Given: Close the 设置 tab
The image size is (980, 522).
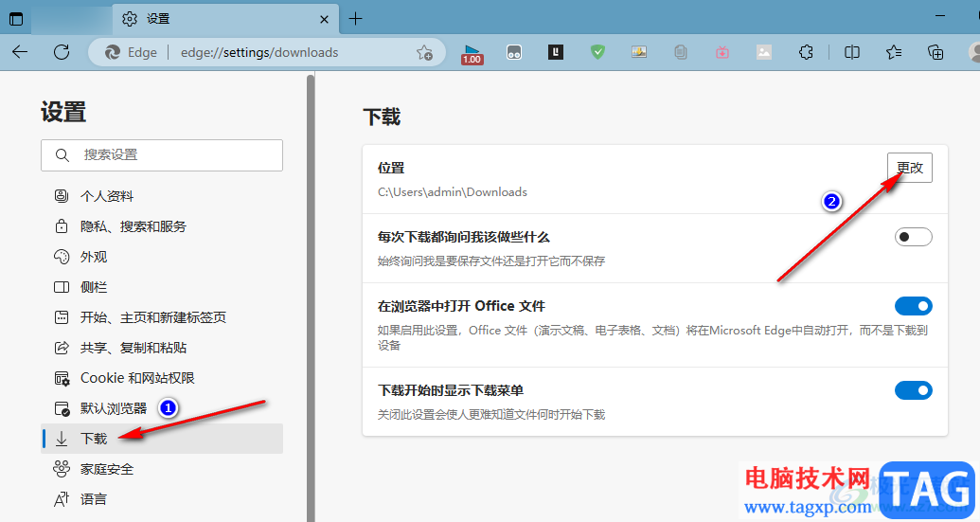Looking at the screenshot, I should click(x=325, y=19).
